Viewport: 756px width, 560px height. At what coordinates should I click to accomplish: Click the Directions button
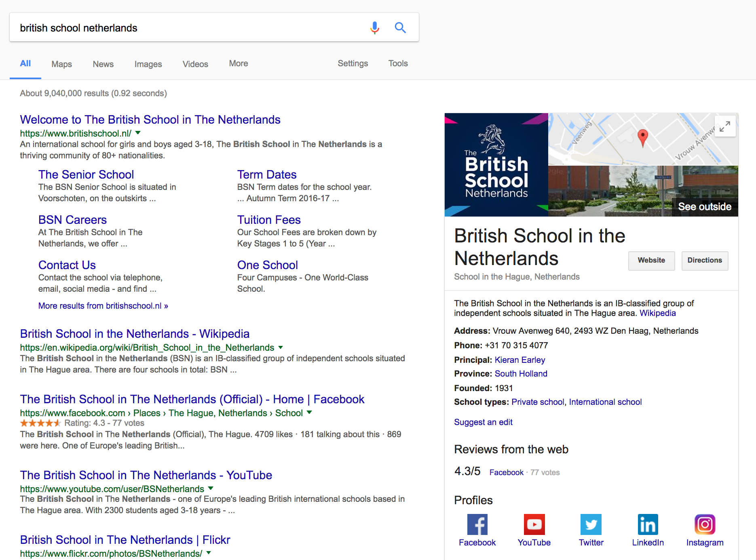pyautogui.click(x=705, y=261)
